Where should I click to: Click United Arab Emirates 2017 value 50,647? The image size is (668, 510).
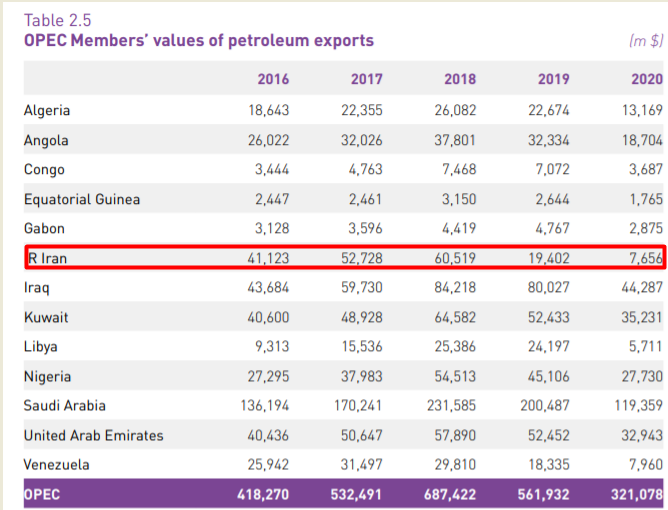click(x=362, y=435)
